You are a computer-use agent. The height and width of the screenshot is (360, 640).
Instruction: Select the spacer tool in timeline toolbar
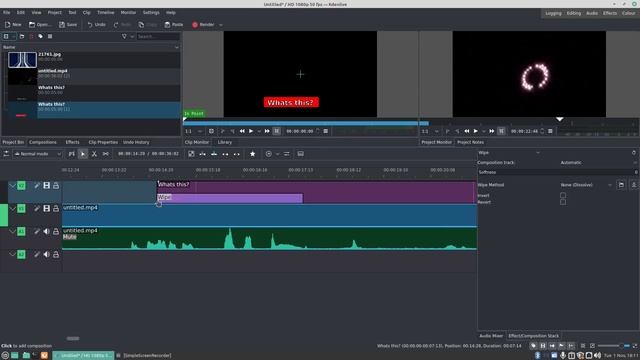[106, 154]
